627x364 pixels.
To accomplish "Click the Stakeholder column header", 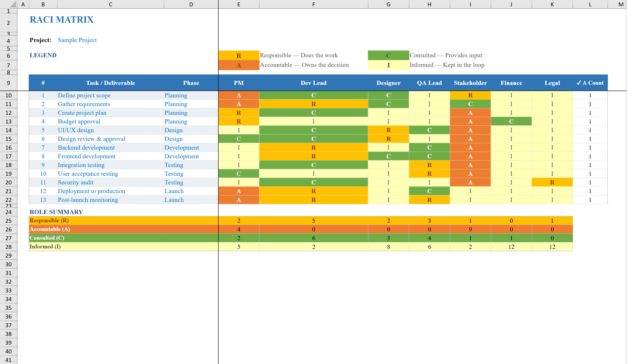I will point(470,83).
